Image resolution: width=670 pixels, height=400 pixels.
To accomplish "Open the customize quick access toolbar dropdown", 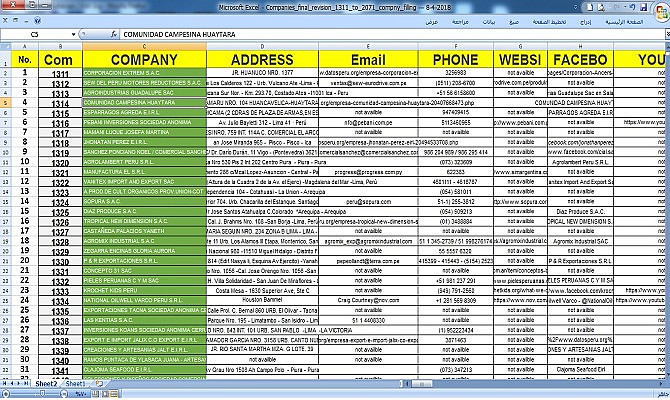I will click(576, 7).
